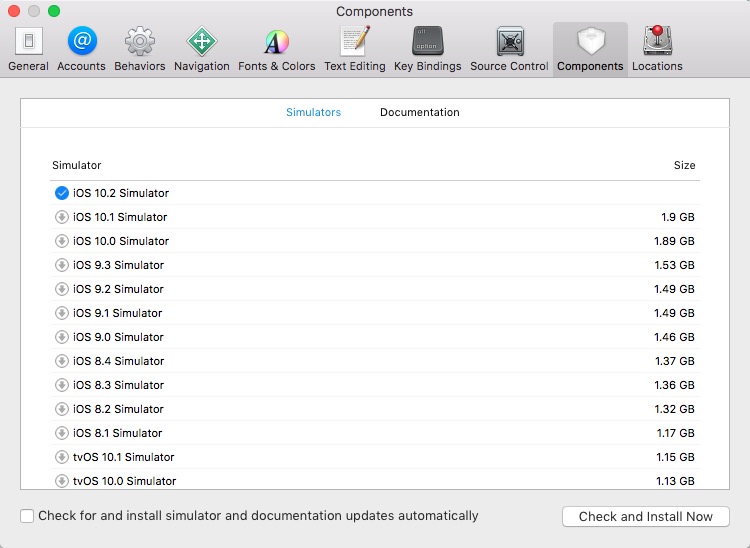The width and height of the screenshot is (750, 548).
Task: Select the iOS 10.0 Simulator label
Action: click(x=121, y=241)
